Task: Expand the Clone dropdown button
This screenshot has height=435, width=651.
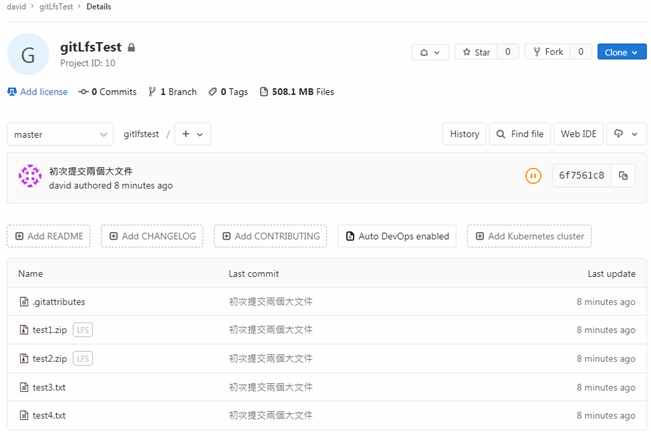Action: coord(621,52)
